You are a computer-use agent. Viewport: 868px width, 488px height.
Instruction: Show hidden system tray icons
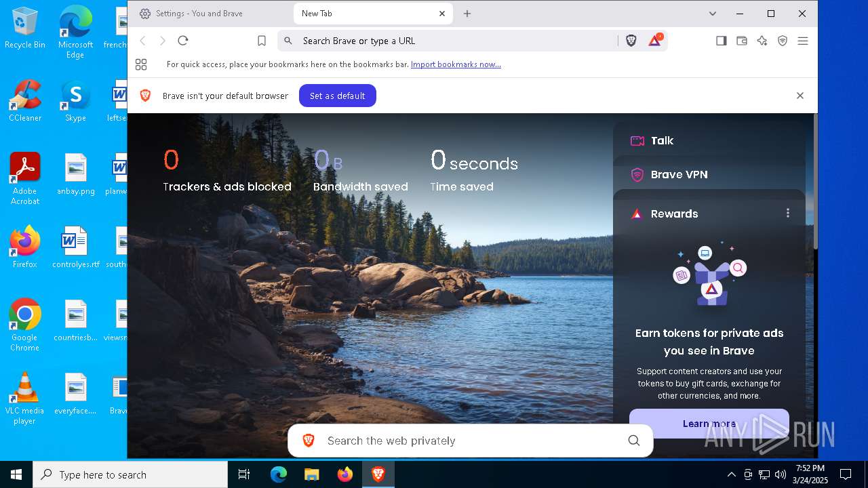[731, 474]
